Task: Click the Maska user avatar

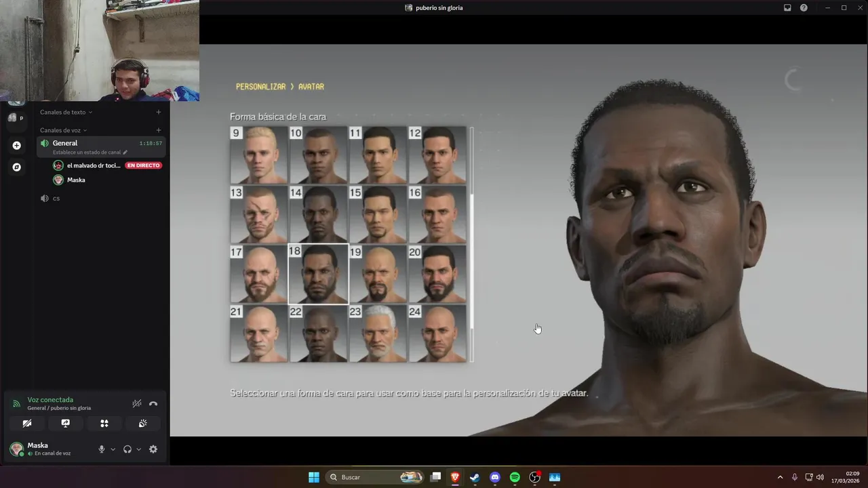Action: point(17,449)
